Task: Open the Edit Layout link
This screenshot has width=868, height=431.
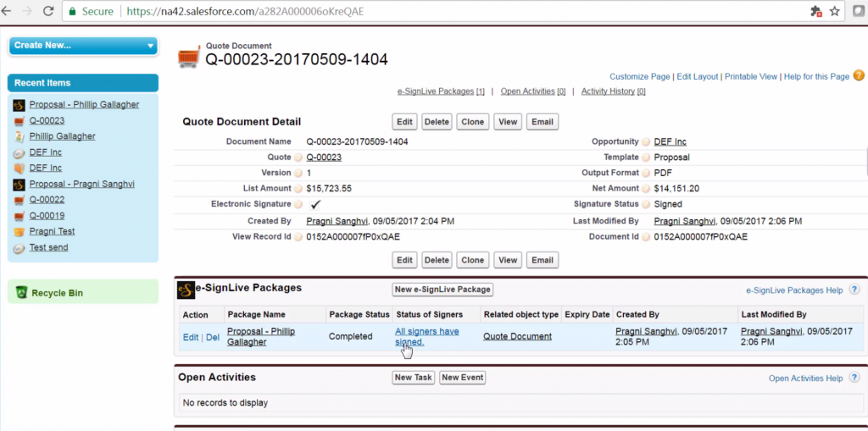Action: pyautogui.click(x=698, y=77)
